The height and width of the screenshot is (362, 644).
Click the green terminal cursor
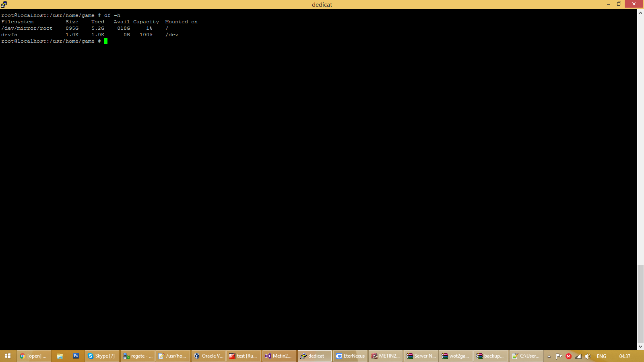[106, 41]
